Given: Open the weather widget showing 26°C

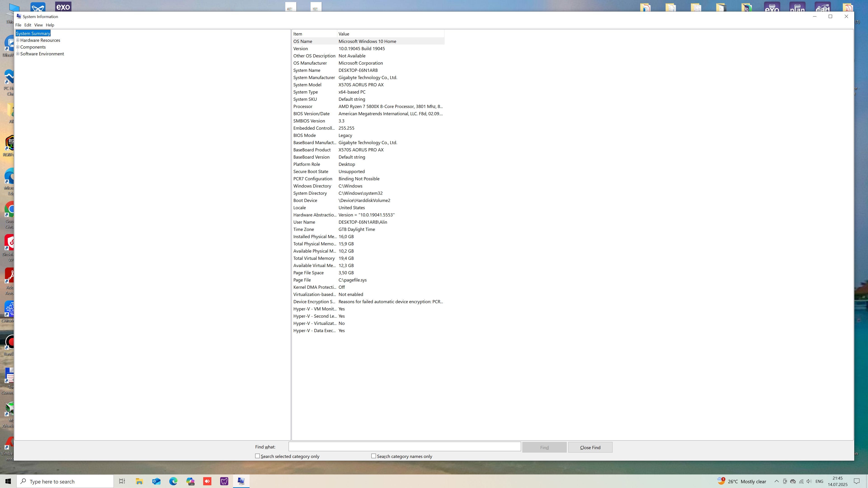Looking at the screenshot, I should tap(741, 481).
